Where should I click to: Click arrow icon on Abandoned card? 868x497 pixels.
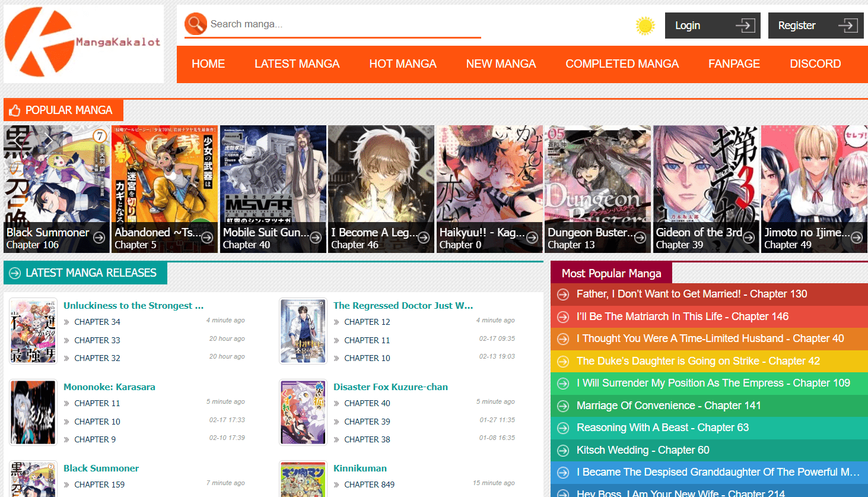pos(207,238)
